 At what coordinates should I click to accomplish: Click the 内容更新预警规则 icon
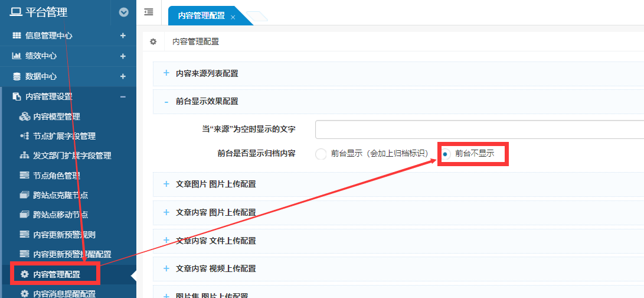click(x=25, y=234)
